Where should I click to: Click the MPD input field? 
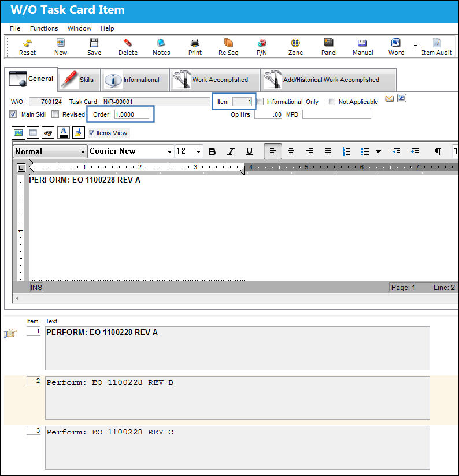(336, 114)
